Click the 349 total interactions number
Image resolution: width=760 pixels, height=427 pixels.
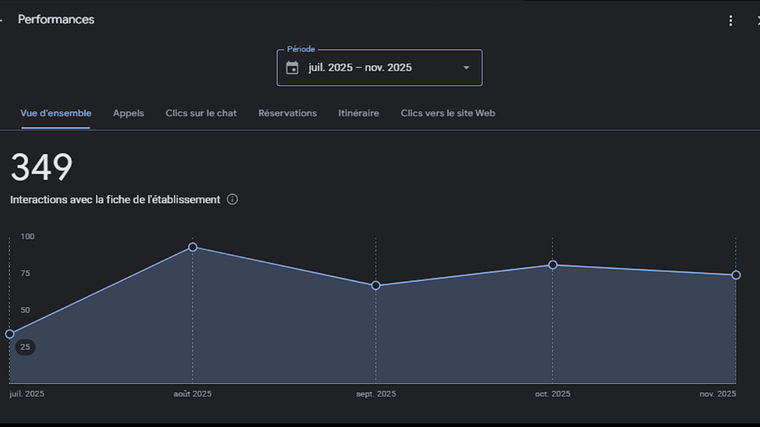41,168
